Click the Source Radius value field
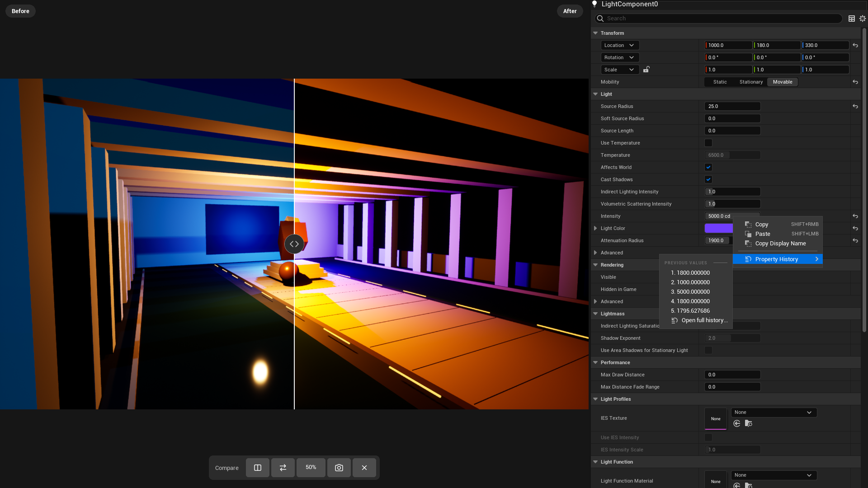 732,106
